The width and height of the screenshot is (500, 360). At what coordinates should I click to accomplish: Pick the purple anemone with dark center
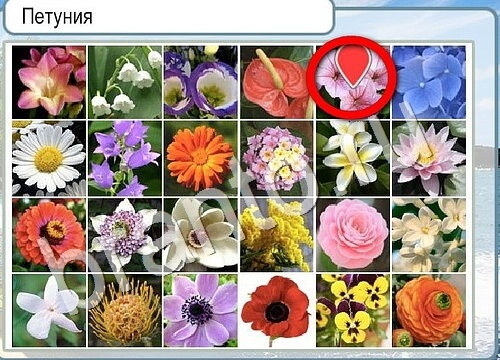click(x=201, y=311)
